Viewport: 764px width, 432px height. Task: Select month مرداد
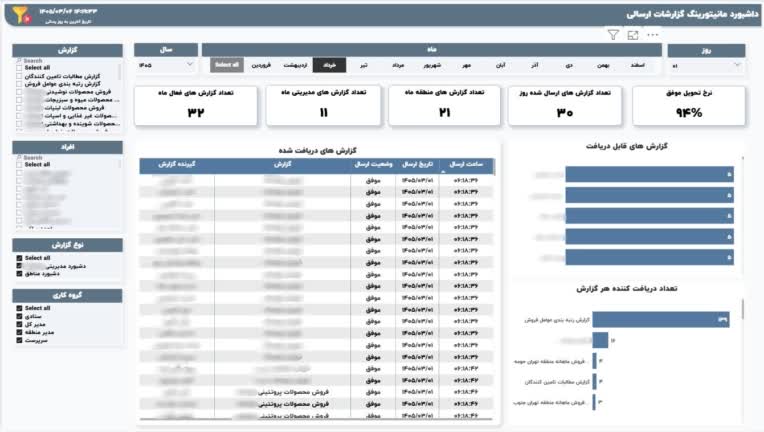(398, 65)
